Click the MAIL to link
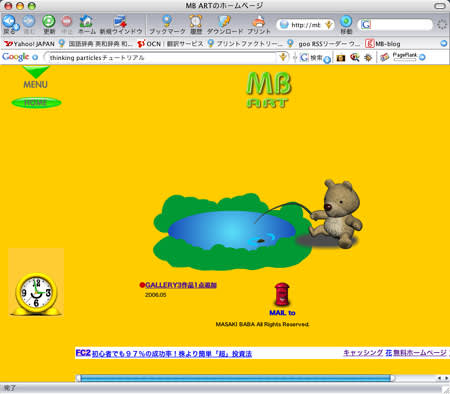This screenshot has height=394, width=450. [x=282, y=313]
